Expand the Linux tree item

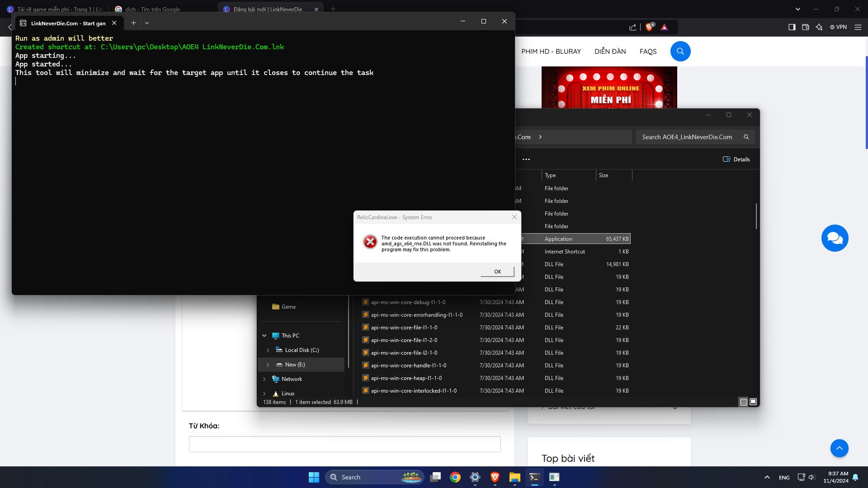264,393
